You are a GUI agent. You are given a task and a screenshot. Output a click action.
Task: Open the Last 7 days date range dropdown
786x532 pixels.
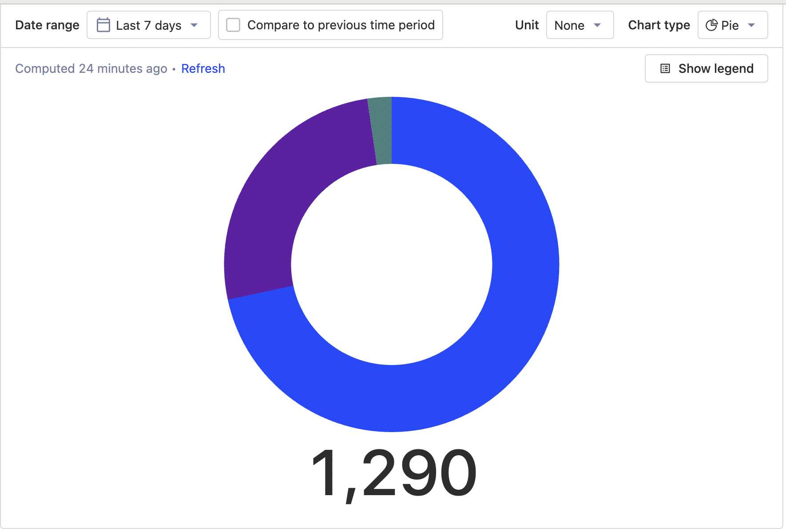(x=149, y=25)
